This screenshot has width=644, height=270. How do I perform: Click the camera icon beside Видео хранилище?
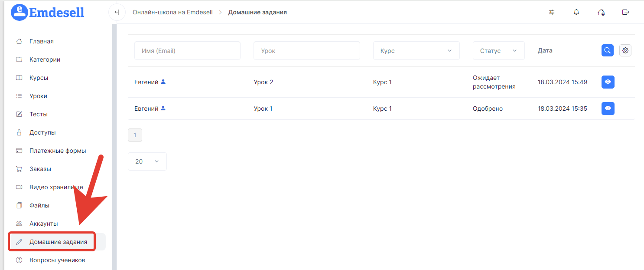pyautogui.click(x=19, y=187)
